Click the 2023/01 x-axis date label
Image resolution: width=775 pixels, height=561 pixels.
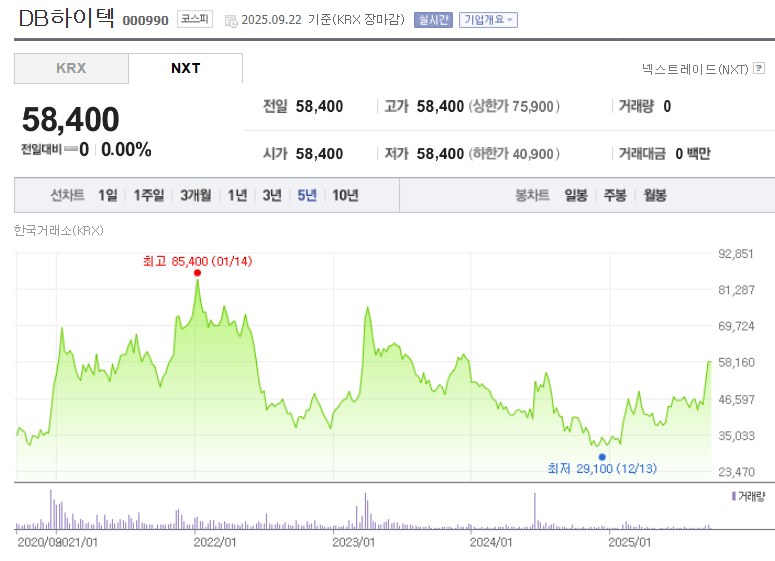click(x=353, y=542)
